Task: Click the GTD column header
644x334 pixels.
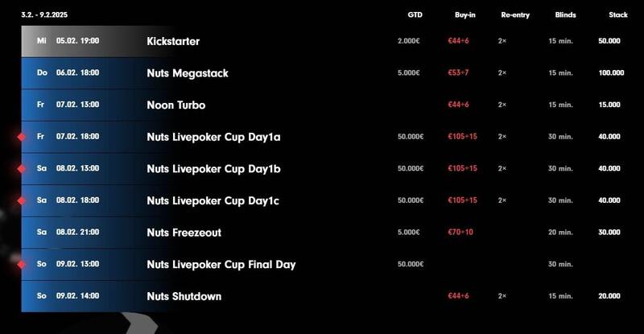Action: (x=415, y=14)
